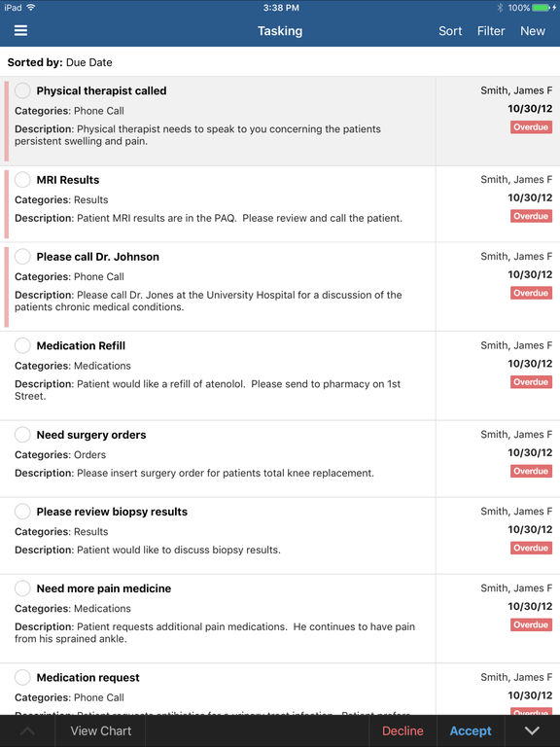Tap the Sorted by Due Date label

click(x=60, y=62)
